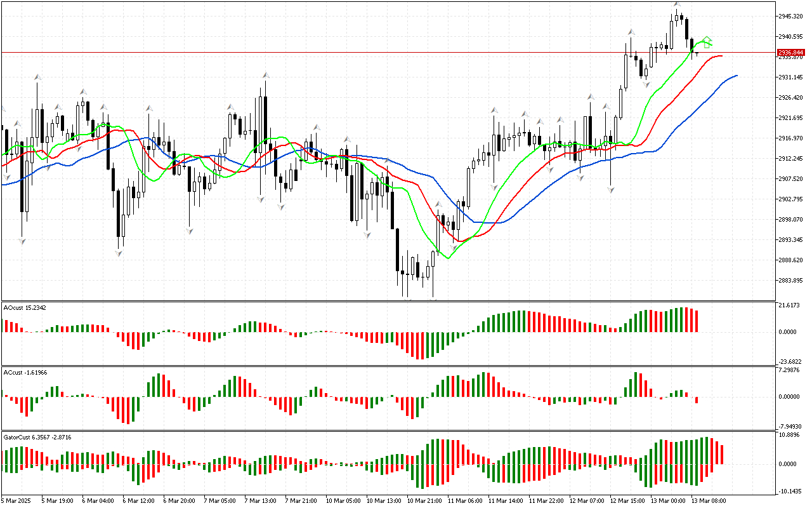The width and height of the screenshot is (812, 508).
Task: Select the 7 Mar 21:00 time label
Action: click(301, 501)
